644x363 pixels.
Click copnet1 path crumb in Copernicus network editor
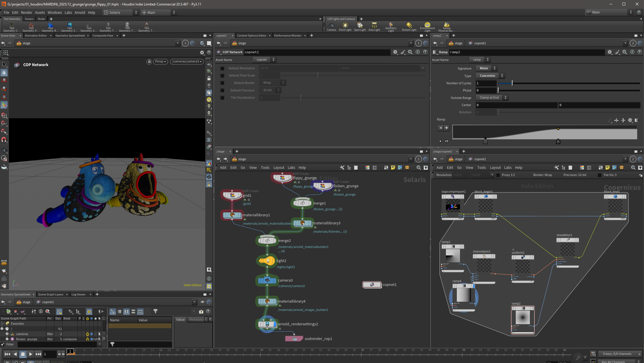[477, 159]
